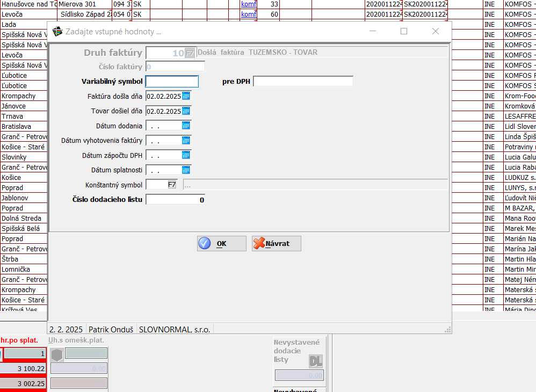This screenshot has height=392, width=536.
Task: Click the DL icon under Nevystavené dodacie listy
Action: (316, 361)
